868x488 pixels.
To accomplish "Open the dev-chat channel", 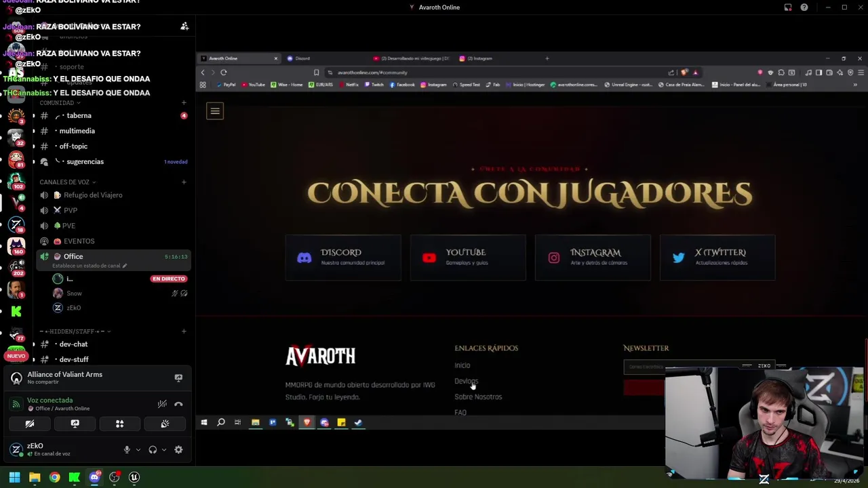I will pyautogui.click(x=113, y=344).
